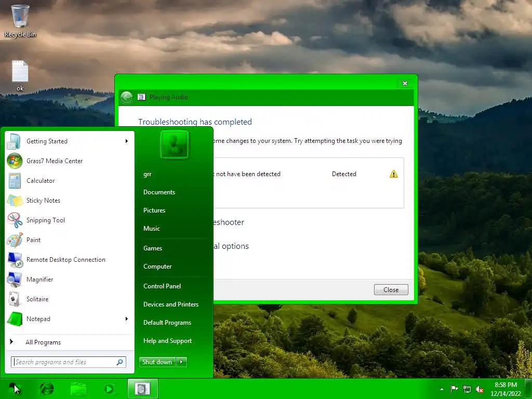532x399 pixels.
Task: Launch Grass7 Media Center
Action: [x=70, y=161]
